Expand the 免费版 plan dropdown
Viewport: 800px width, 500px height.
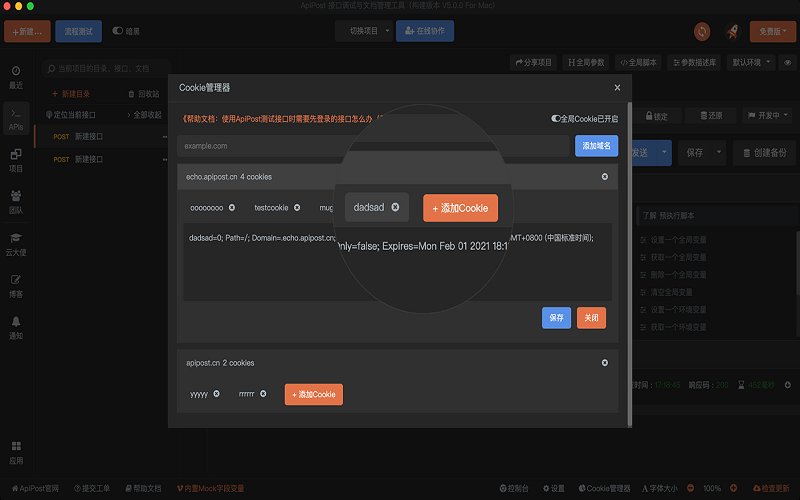[772, 32]
